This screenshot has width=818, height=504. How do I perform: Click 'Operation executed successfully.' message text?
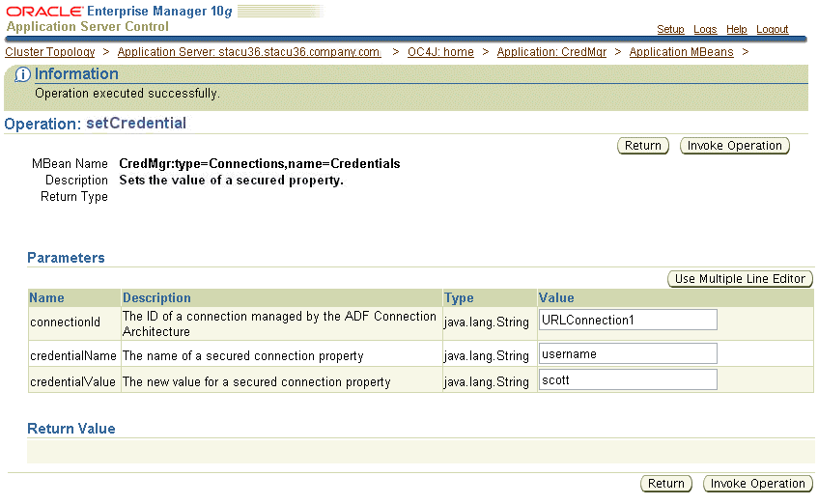(x=127, y=94)
